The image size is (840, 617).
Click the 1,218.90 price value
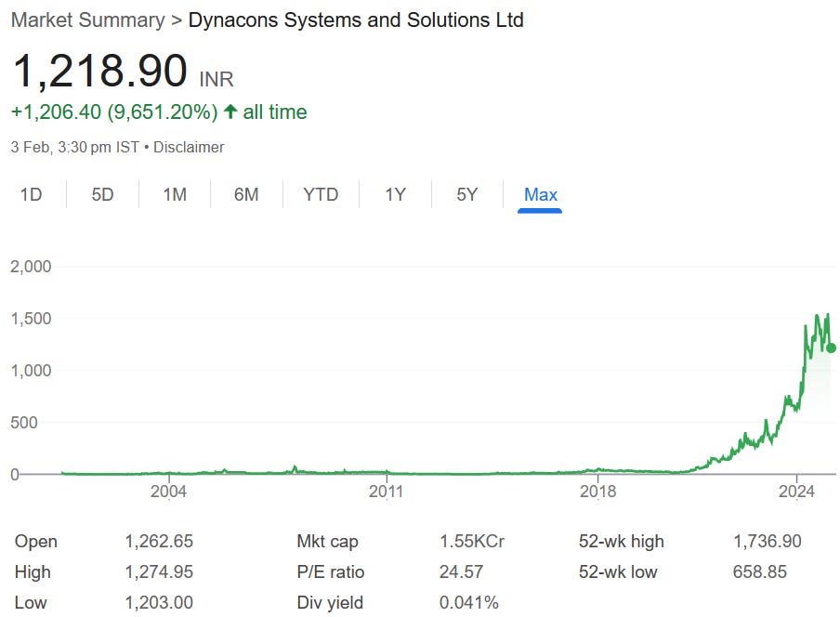point(100,71)
